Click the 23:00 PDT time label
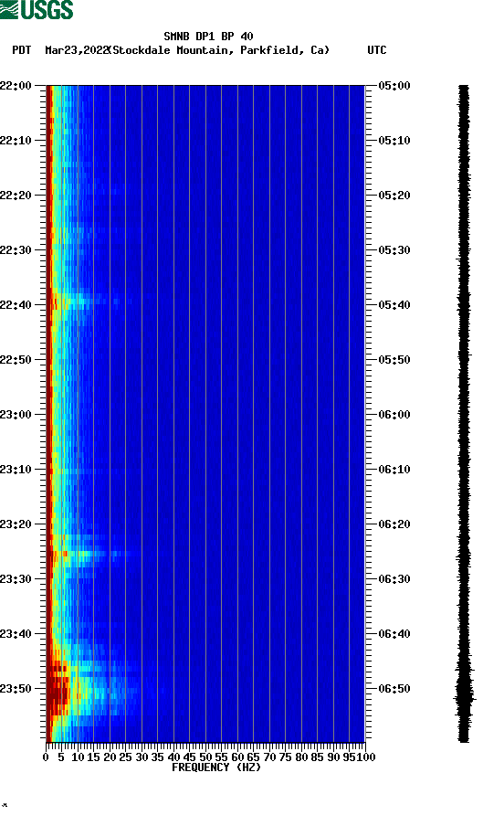Screen dimensions: 504x815 pyautogui.click(x=16, y=415)
